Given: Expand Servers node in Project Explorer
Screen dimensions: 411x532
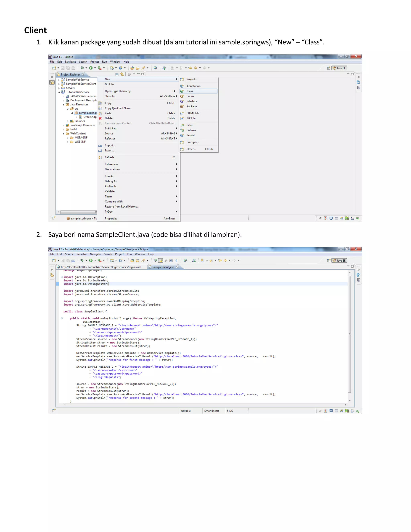Looking at the screenshot, I should pyautogui.click(x=59, y=88).
